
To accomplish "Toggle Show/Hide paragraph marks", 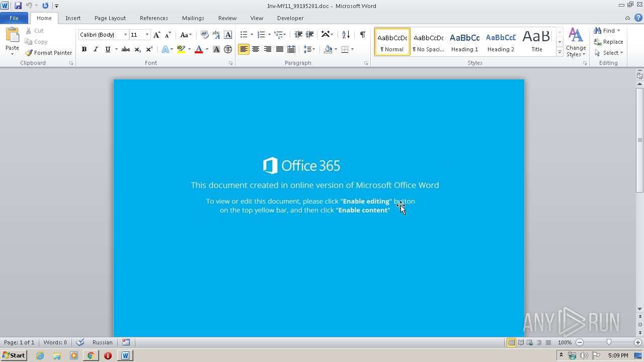I will pos(362,35).
